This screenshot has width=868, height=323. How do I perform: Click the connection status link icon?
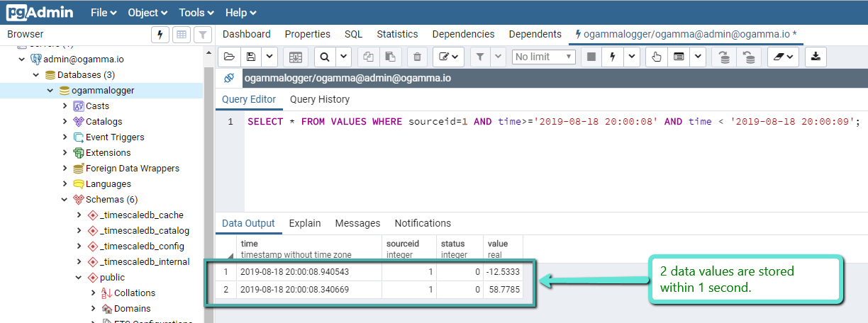pyautogui.click(x=228, y=78)
